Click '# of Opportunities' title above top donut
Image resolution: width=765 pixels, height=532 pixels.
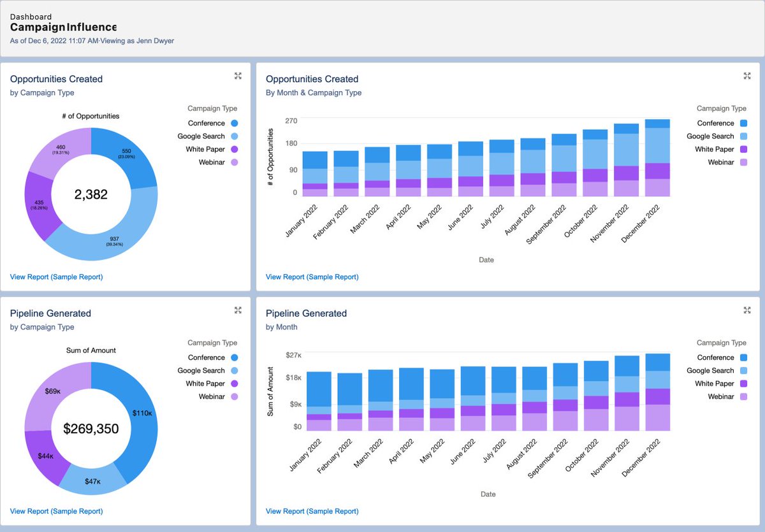(91, 116)
